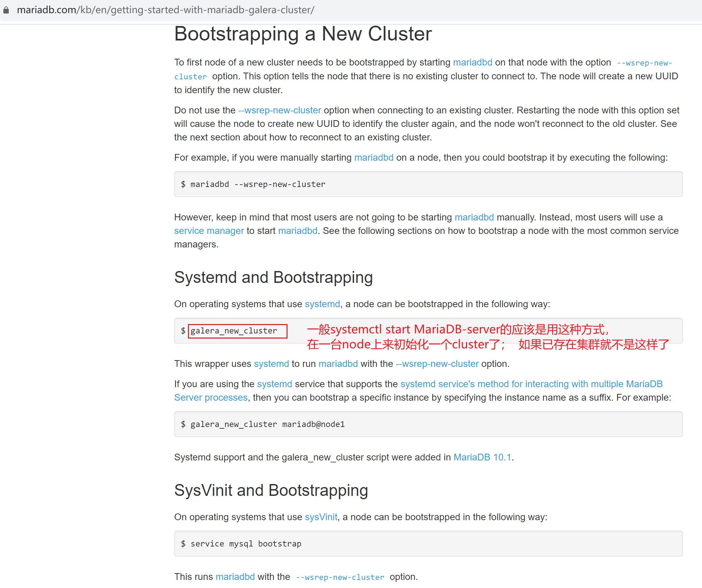
Task: Open --wsrep-new-cluster link after 'Do not use the'
Action: (x=279, y=110)
